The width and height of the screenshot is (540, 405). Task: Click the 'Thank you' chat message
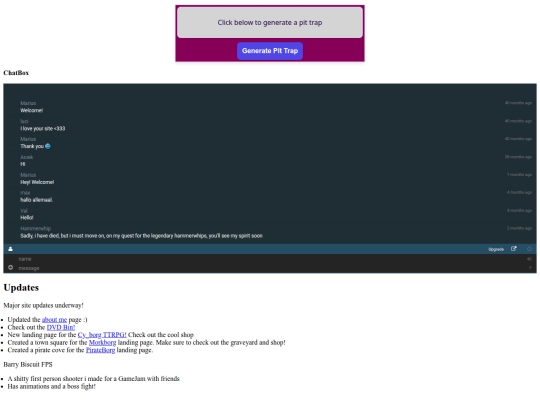point(35,146)
